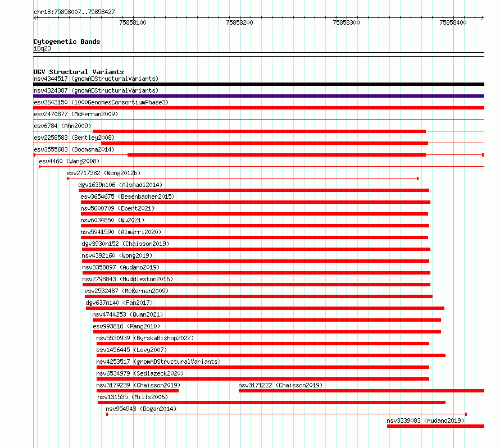Click the purple bar of nsv4324387
This screenshot has width=500, height=448.
pos(258,96)
